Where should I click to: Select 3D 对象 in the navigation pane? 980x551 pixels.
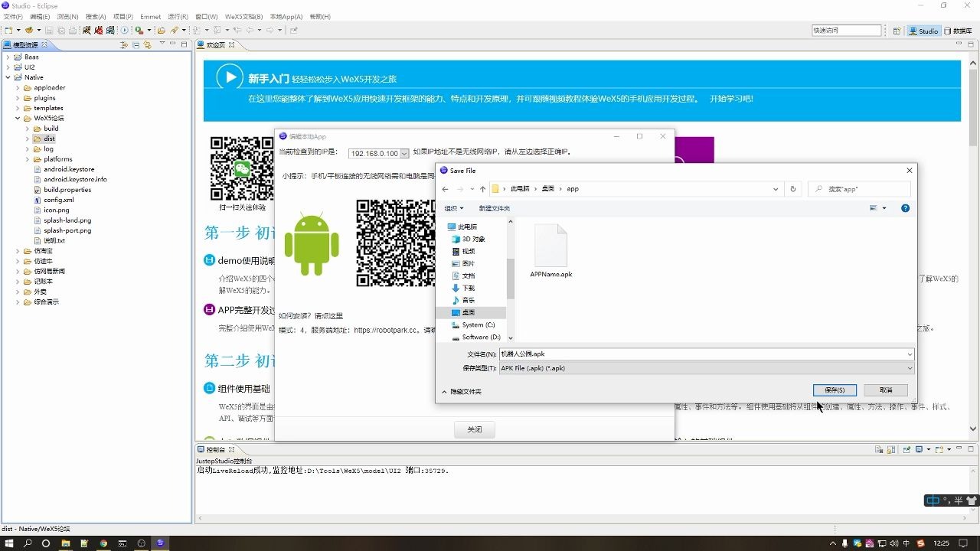coord(469,239)
